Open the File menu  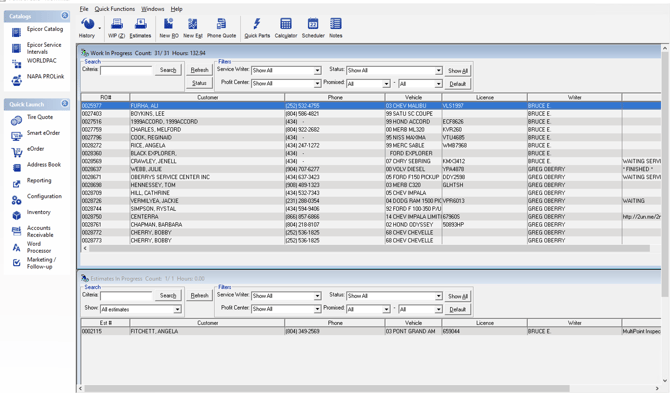coord(84,9)
